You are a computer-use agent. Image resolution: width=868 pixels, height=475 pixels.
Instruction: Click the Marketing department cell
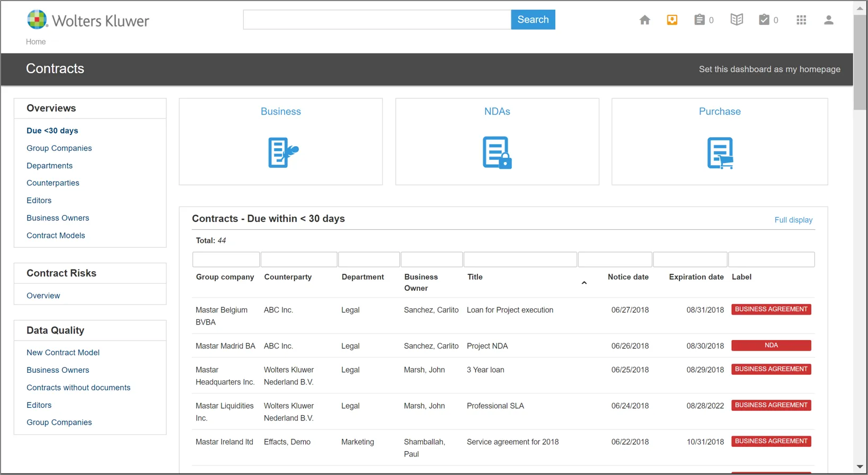(x=358, y=442)
